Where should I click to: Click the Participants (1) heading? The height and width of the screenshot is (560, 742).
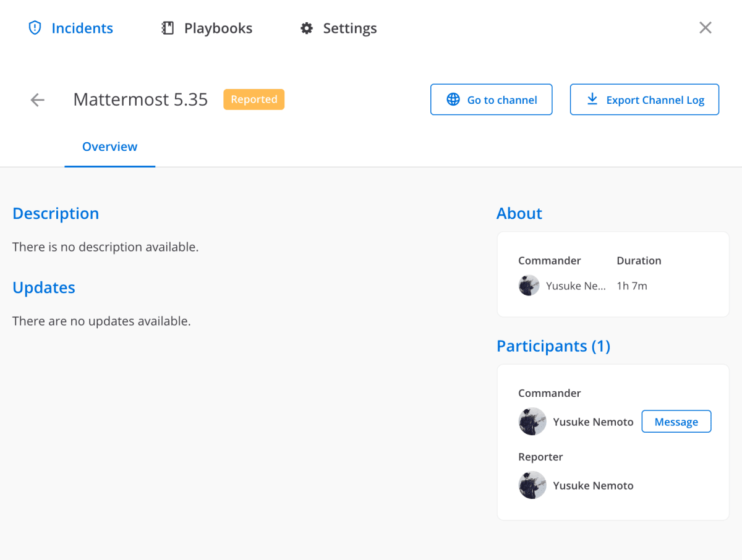coord(553,346)
